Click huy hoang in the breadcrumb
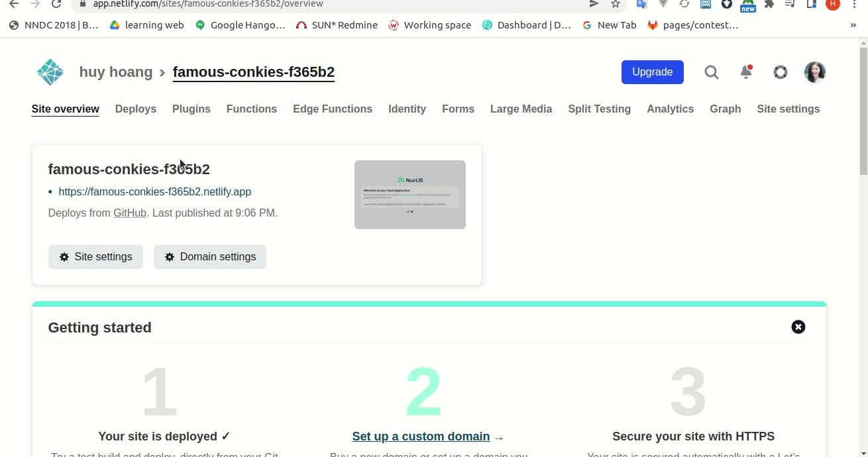Viewport: 868px width, 457px height. pos(116,72)
